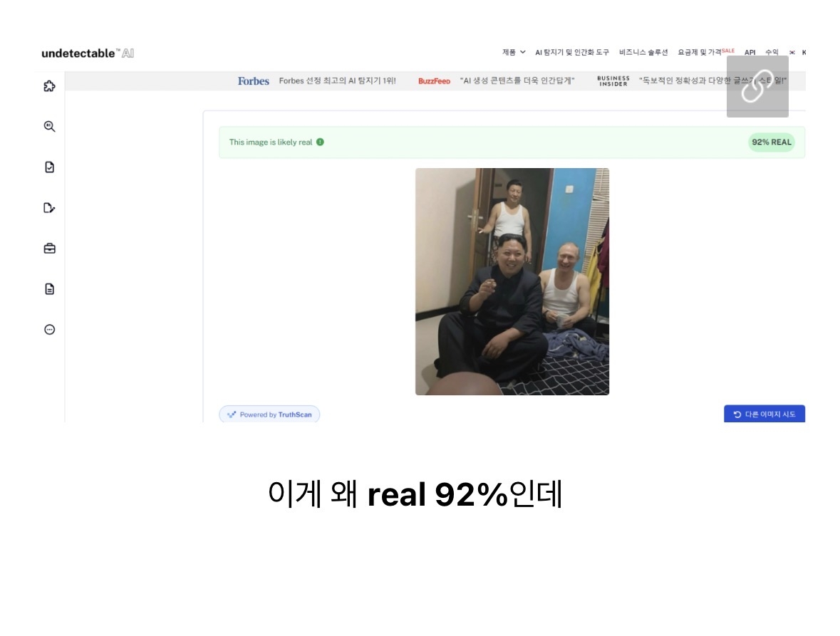This screenshot has width=840, height=636.
Task: Select the document checkmark sidebar icon
Action: [x=49, y=167]
